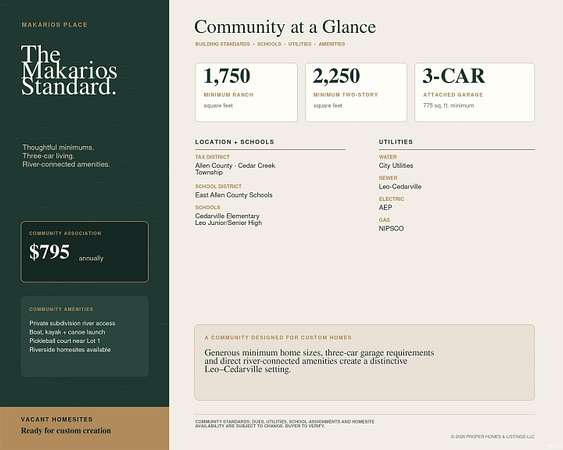
Task: Click the Community Amenities panel
Action: click(85, 337)
